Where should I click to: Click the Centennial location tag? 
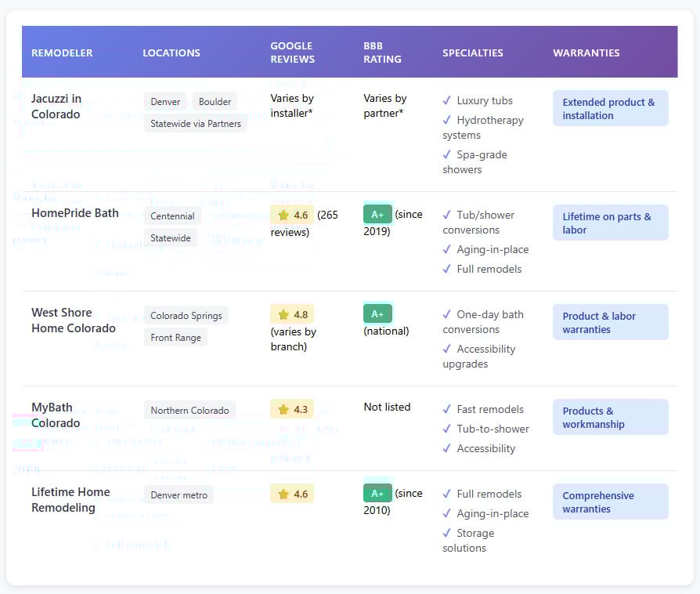point(172,216)
